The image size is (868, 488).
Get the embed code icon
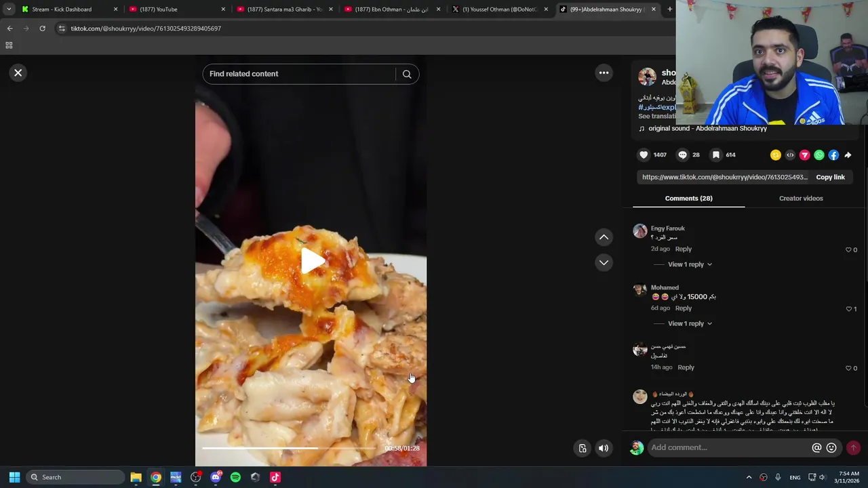tap(790, 155)
